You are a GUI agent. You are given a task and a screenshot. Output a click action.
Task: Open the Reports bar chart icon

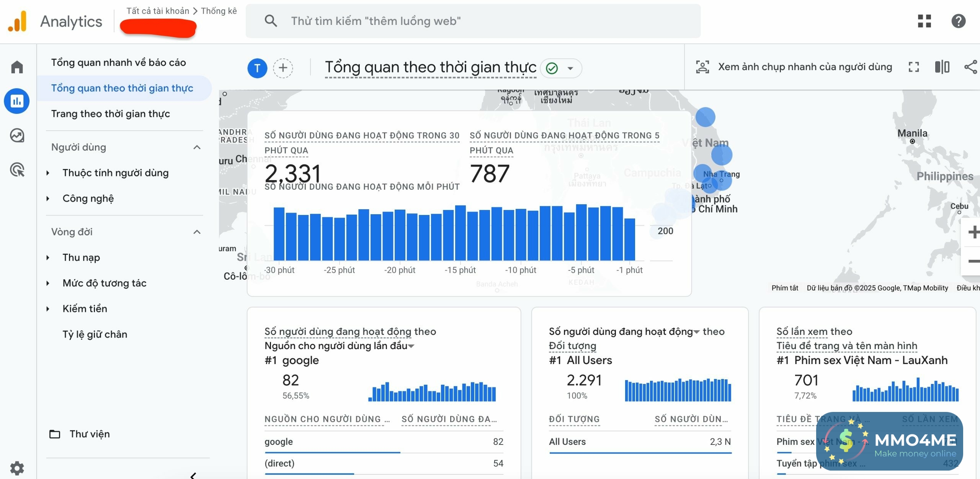pyautogui.click(x=17, y=101)
